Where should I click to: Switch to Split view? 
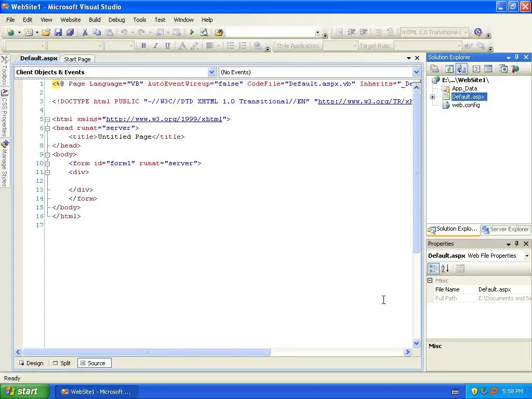point(62,363)
